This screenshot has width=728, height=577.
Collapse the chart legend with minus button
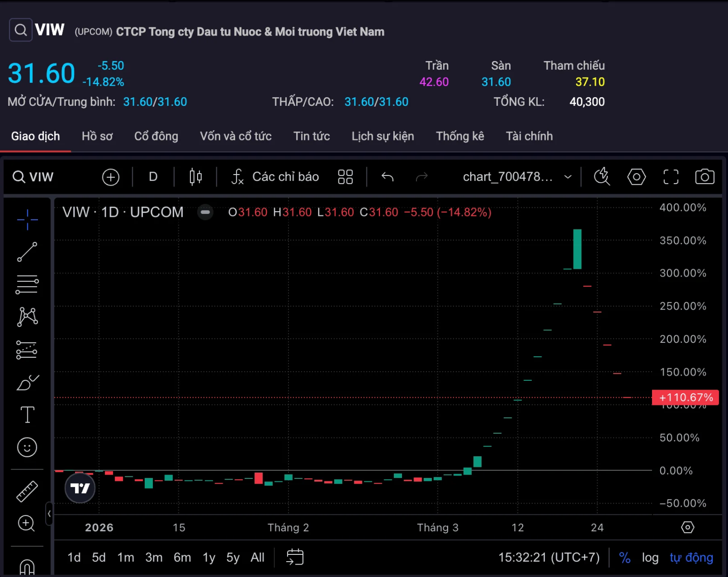coord(205,212)
